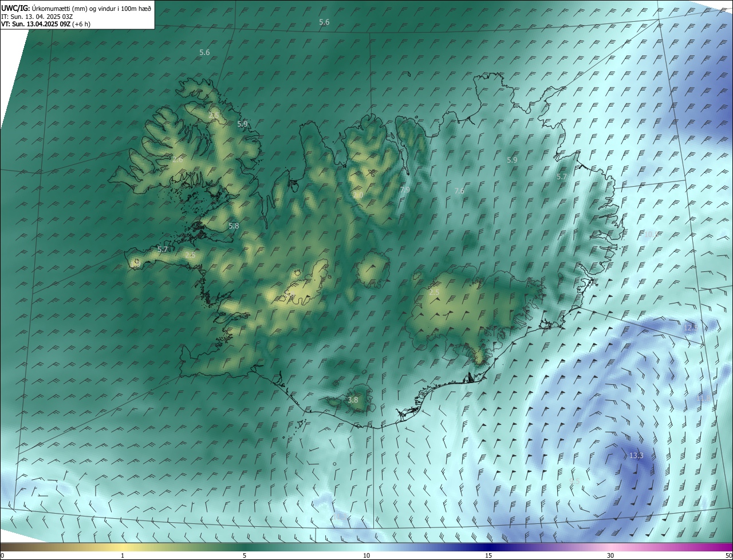The width and height of the screenshot is (733, 560).
Task: Click the '1' tick on the color scale
Action: (123, 555)
